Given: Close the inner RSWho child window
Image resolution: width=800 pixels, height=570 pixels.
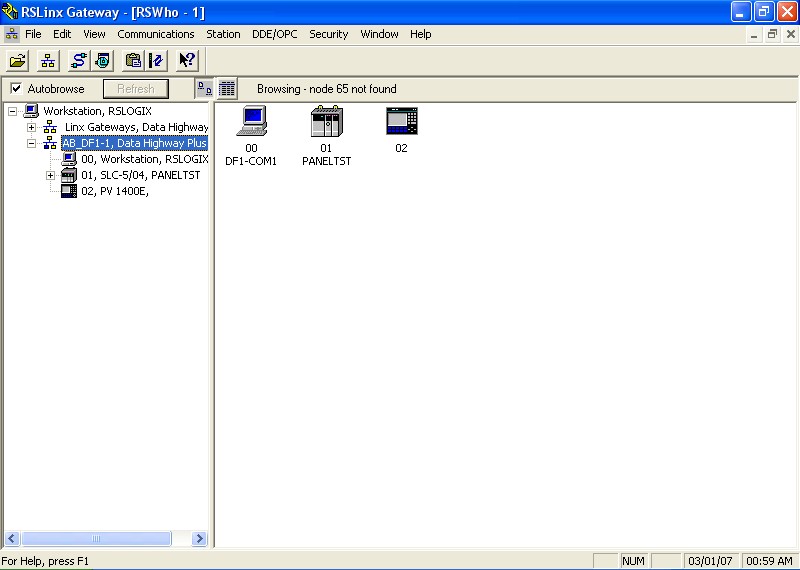Looking at the screenshot, I should [x=790, y=35].
